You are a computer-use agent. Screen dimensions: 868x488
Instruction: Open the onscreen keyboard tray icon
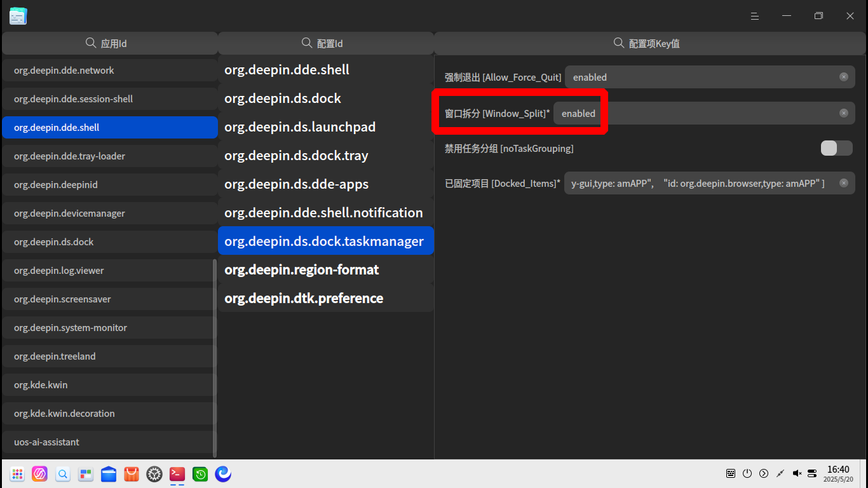point(731,473)
